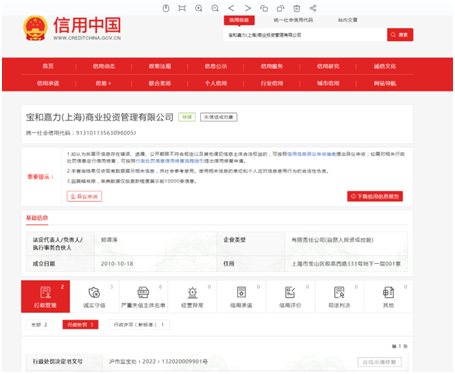Open 信息公示 in the navigation bar
Viewport: 455px width, 374px height.
coord(216,66)
